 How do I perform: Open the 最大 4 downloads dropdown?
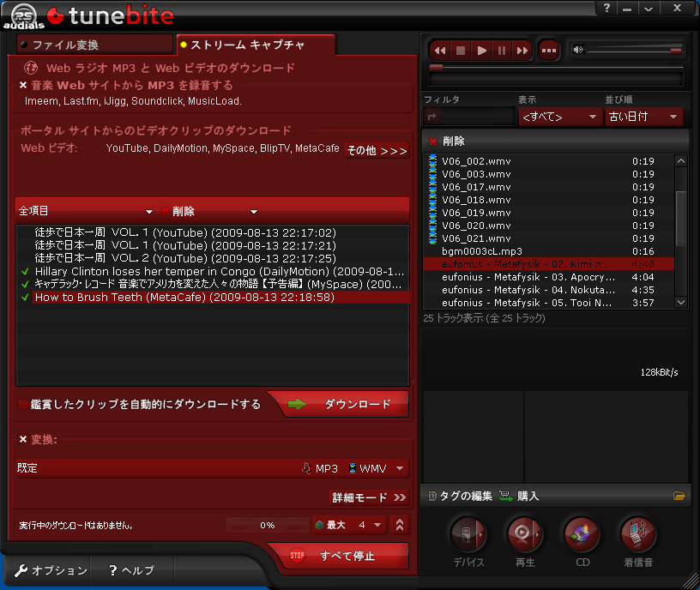(x=349, y=526)
